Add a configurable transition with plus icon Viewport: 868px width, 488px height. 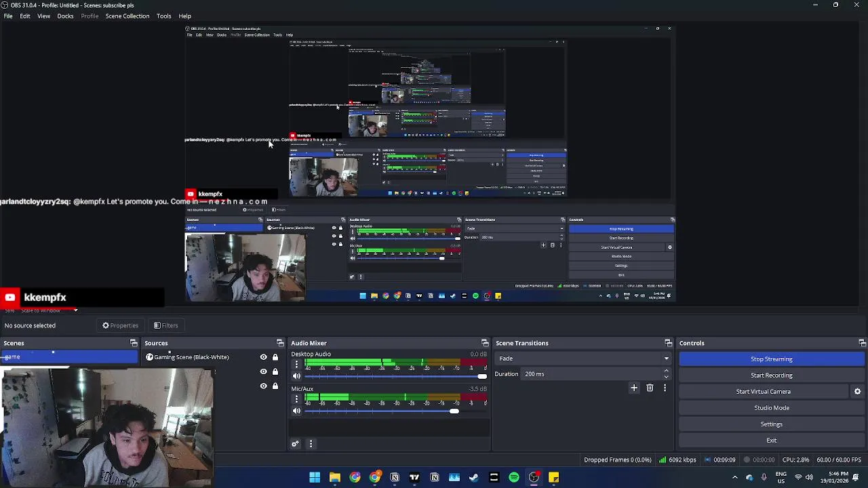(x=634, y=388)
